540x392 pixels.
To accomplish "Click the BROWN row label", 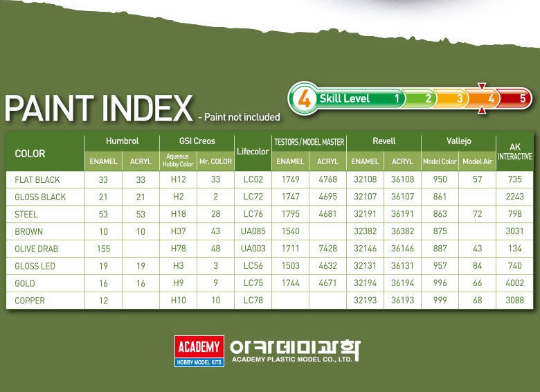I will [x=28, y=231].
